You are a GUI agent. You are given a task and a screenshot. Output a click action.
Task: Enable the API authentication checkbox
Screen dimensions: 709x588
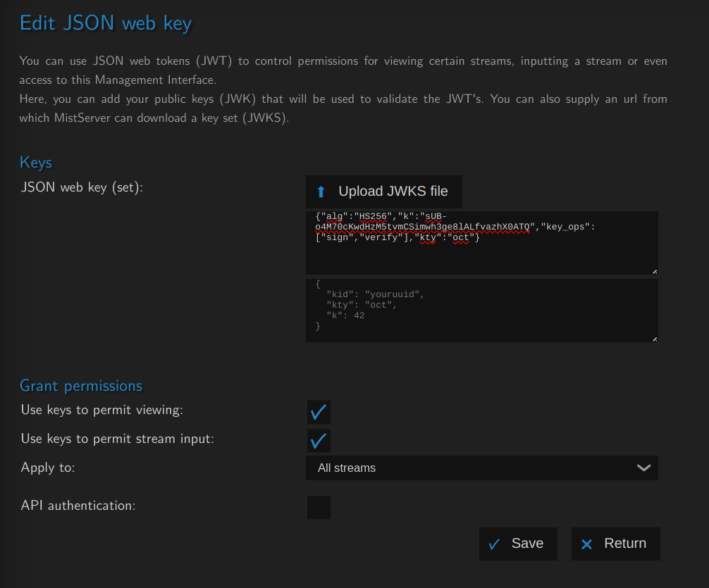pos(319,507)
